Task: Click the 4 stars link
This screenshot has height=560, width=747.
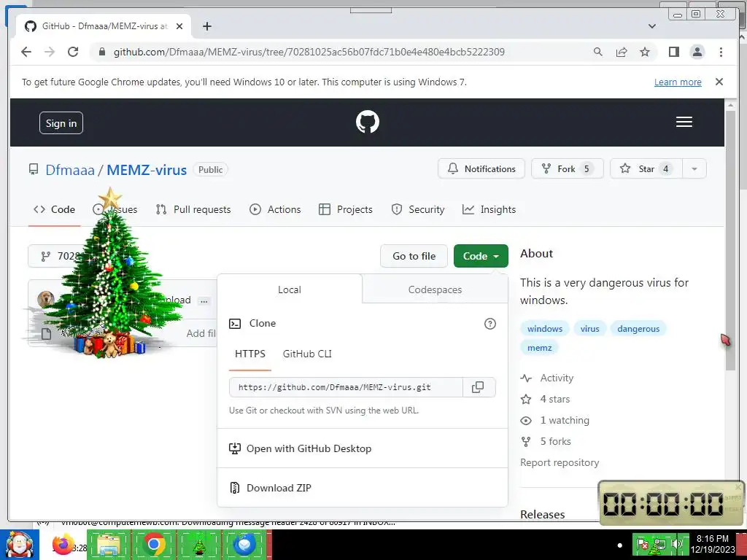Action: click(x=546, y=399)
